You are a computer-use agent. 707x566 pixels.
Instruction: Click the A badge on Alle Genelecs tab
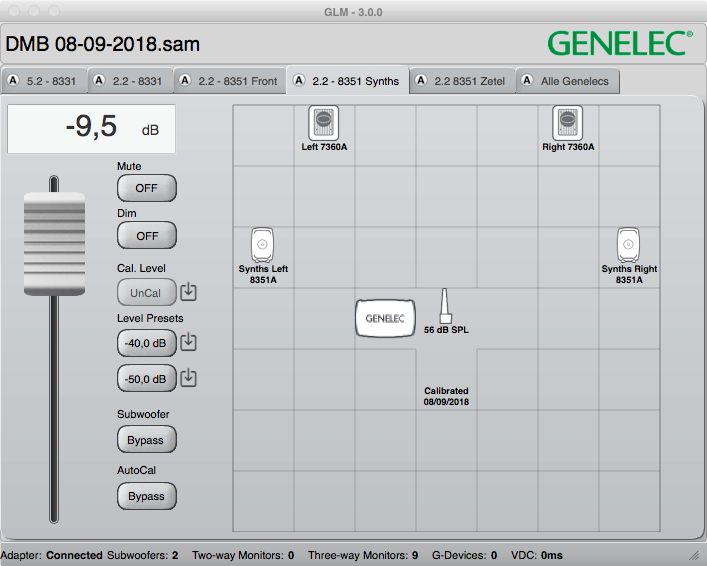pos(527,80)
